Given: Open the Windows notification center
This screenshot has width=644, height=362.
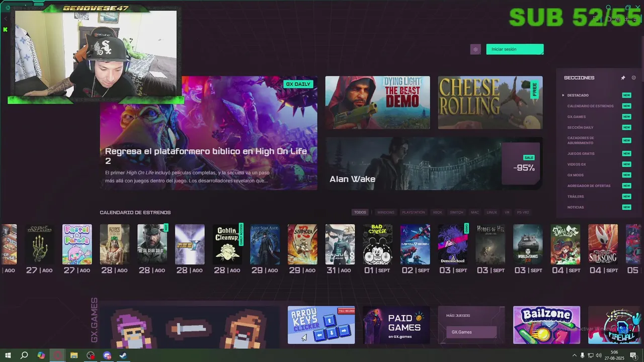Looking at the screenshot, I should (x=633, y=355).
